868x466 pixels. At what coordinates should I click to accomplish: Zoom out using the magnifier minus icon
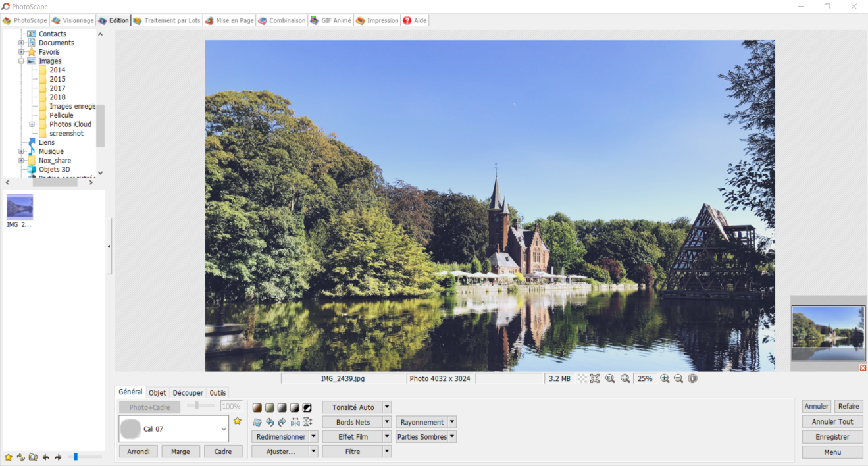tap(678, 378)
